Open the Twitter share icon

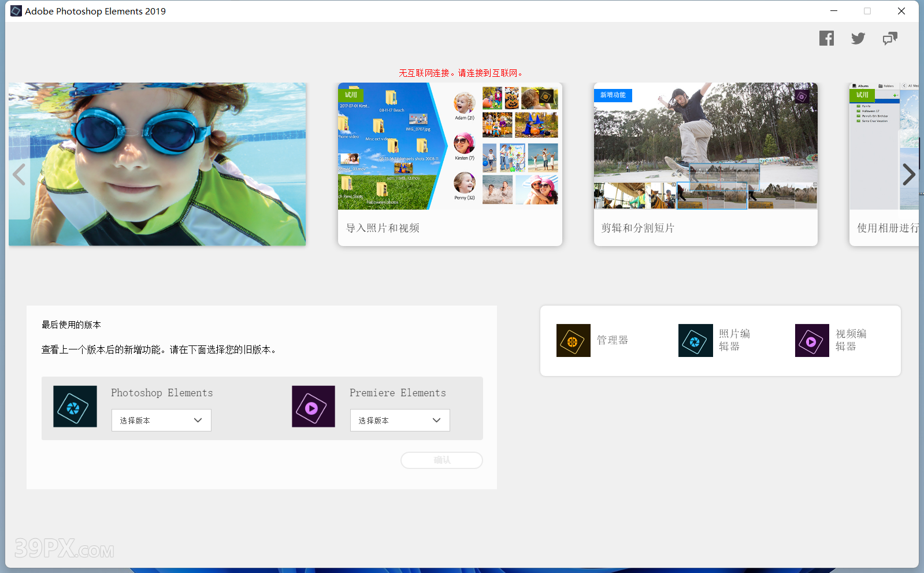point(858,38)
